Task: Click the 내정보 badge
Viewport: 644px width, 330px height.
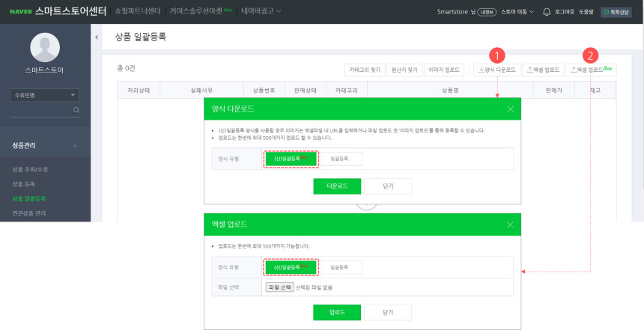Action: pos(487,12)
